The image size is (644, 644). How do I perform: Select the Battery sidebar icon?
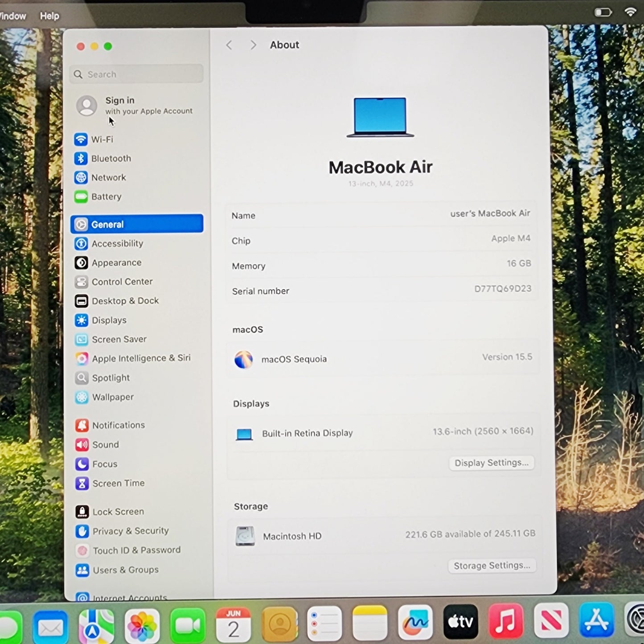pos(81,197)
